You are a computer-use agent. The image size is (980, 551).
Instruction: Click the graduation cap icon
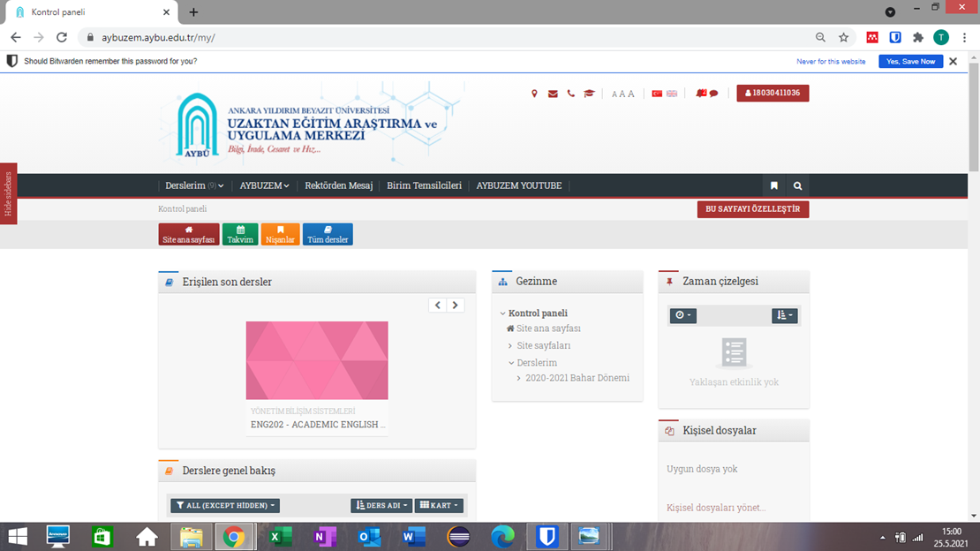coord(589,94)
